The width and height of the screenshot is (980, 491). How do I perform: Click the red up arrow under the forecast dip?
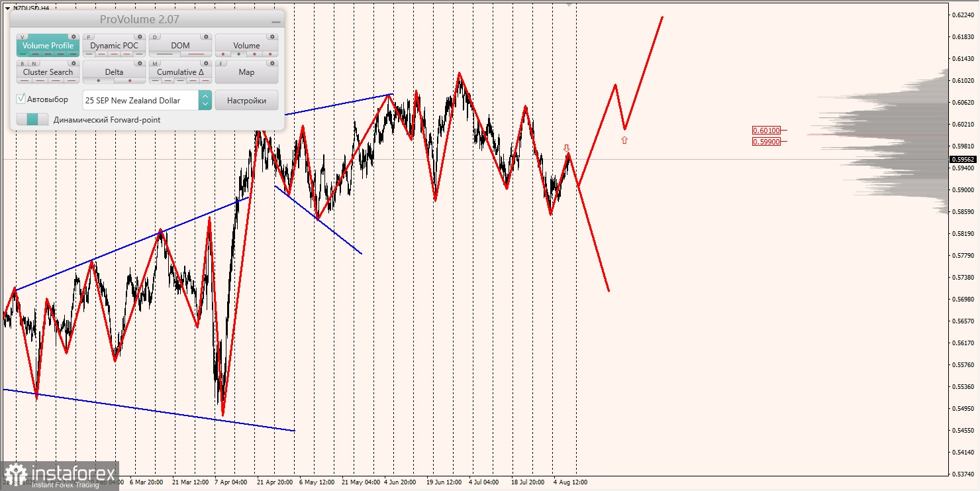pyautogui.click(x=624, y=140)
